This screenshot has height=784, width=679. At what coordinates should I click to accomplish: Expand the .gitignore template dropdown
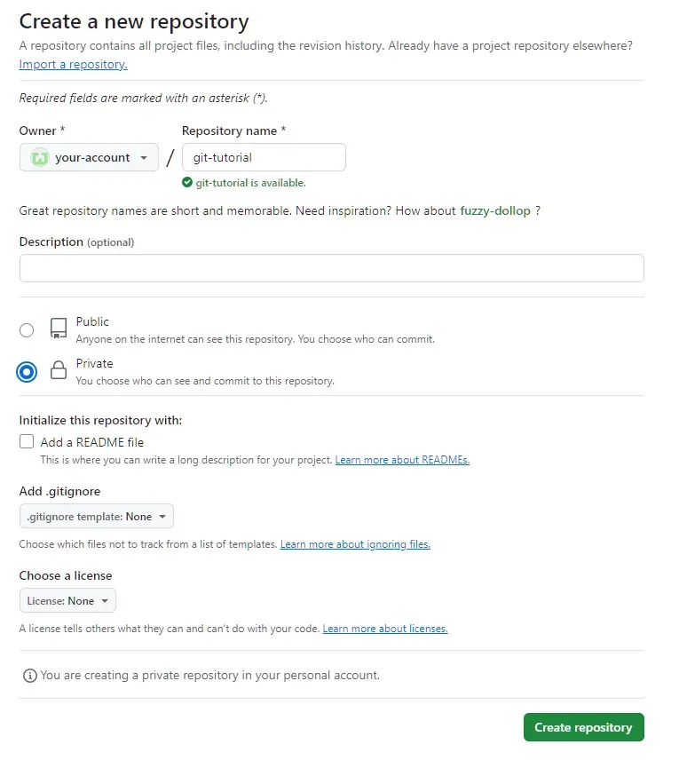97,516
